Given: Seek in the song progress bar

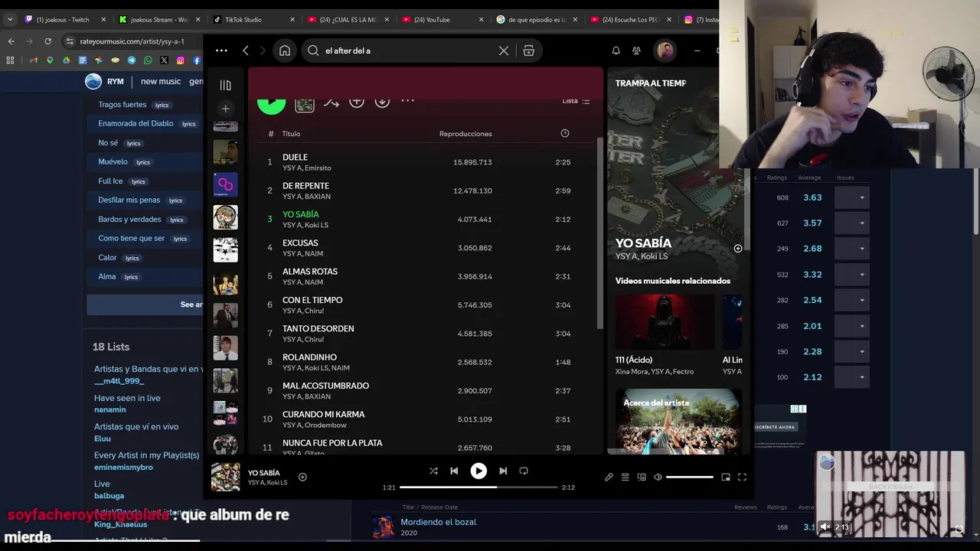Looking at the screenshot, I should pos(479,487).
